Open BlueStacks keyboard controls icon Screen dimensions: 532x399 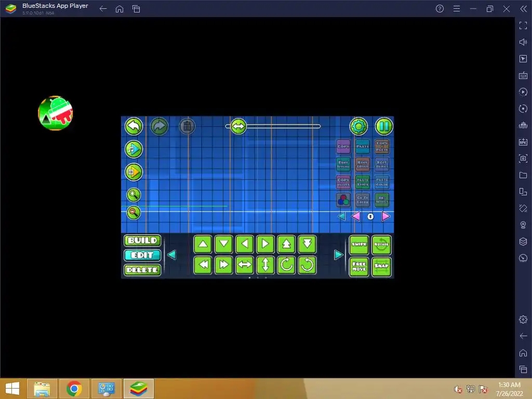pyautogui.click(x=523, y=75)
